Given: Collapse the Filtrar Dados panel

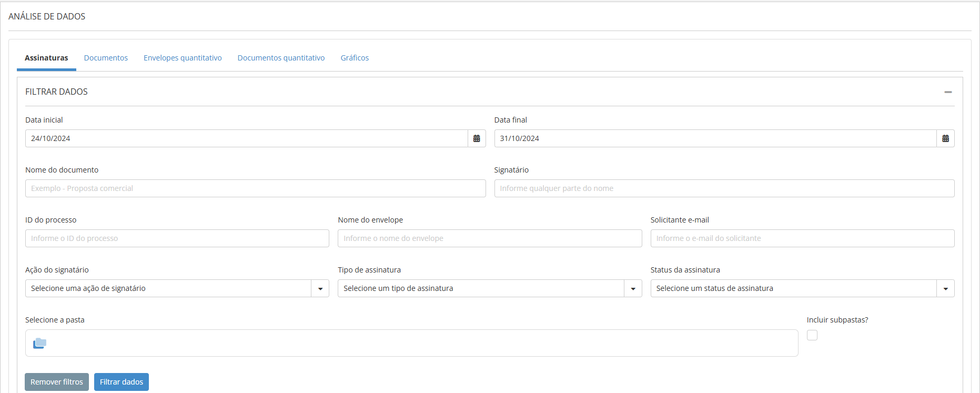Looking at the screenshot, I should [x=948, y=92].
